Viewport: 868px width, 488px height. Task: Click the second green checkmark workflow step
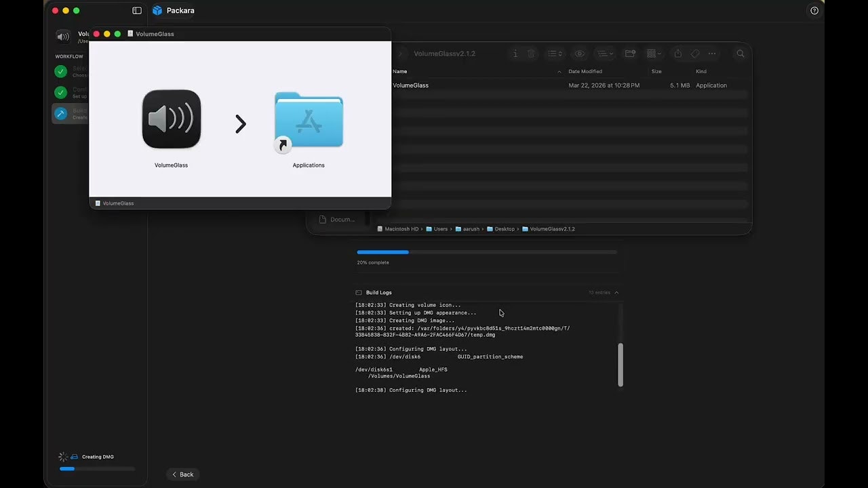(x=61, y=92)
